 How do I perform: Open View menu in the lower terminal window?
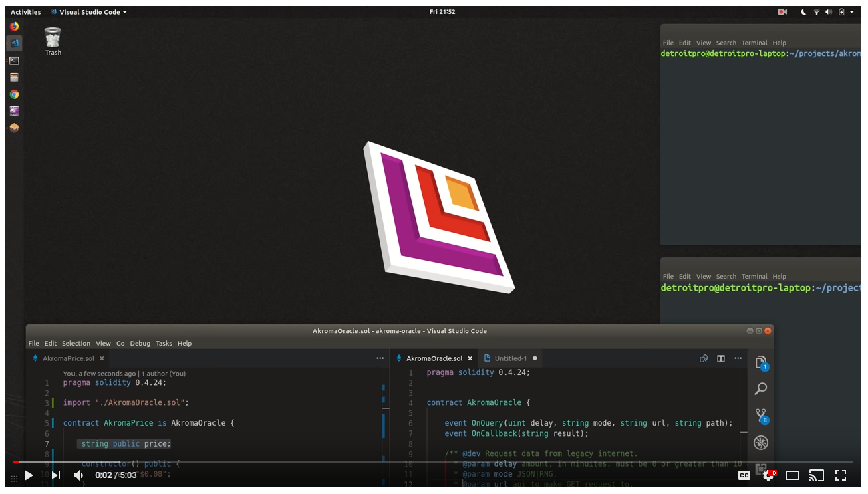[704, 276]
